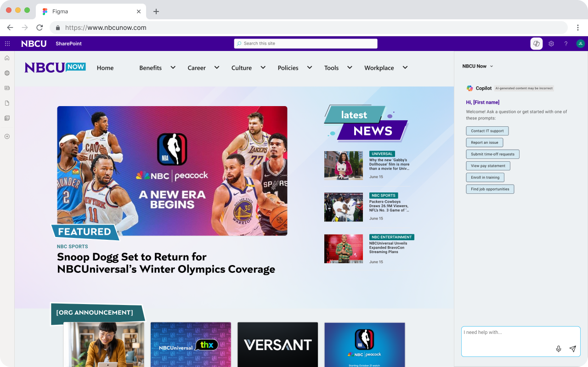Image resolution: width=588 pixels, height=367 pixels.
Task: Expand the Culture menu chevron
Action: coord(263,68)
